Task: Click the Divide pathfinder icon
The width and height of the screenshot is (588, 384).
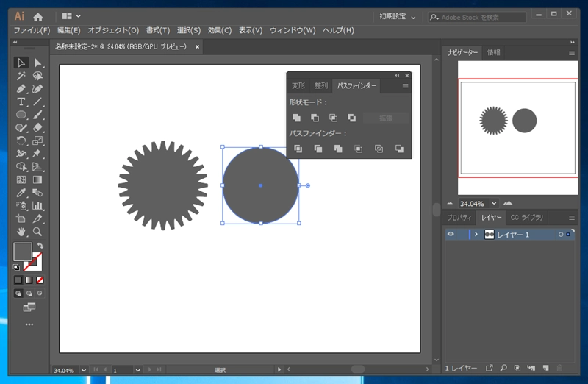Action: [298, 149]
